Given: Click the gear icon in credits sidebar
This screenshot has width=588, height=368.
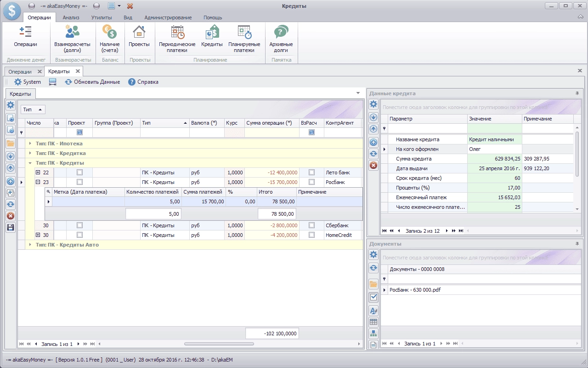Looking at the screenshot, I should tap(11, 106).
